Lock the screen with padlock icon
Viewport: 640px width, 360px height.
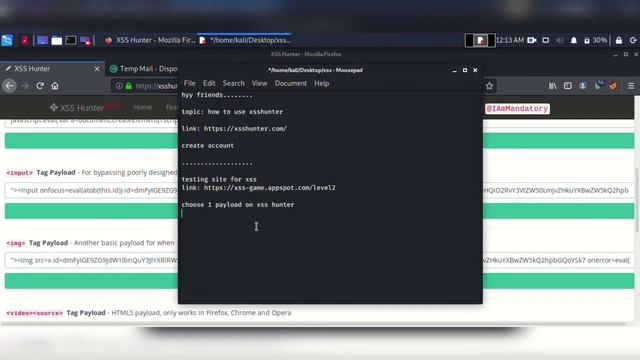(619, 40)
